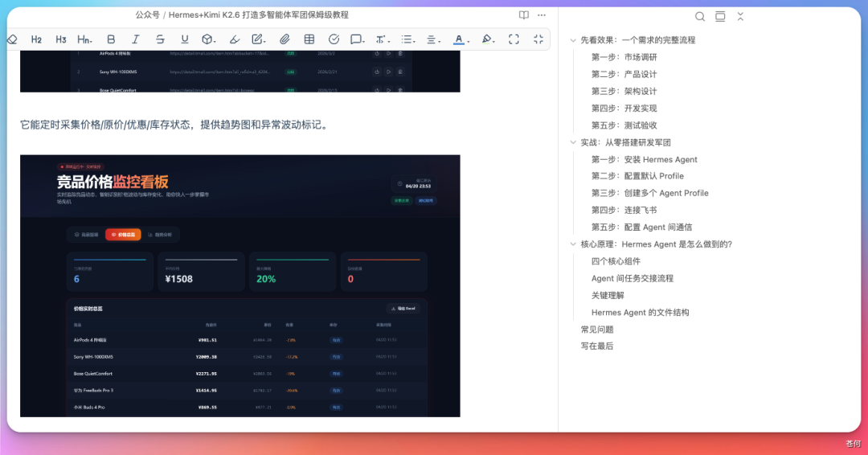Open the three-dot more options menu
Screen dimensions: 868x455
pos(542,15)
